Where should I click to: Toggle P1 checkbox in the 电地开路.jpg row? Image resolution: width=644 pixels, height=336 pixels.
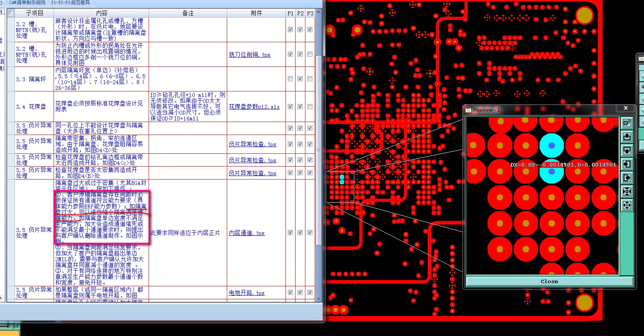click(291, 293)
